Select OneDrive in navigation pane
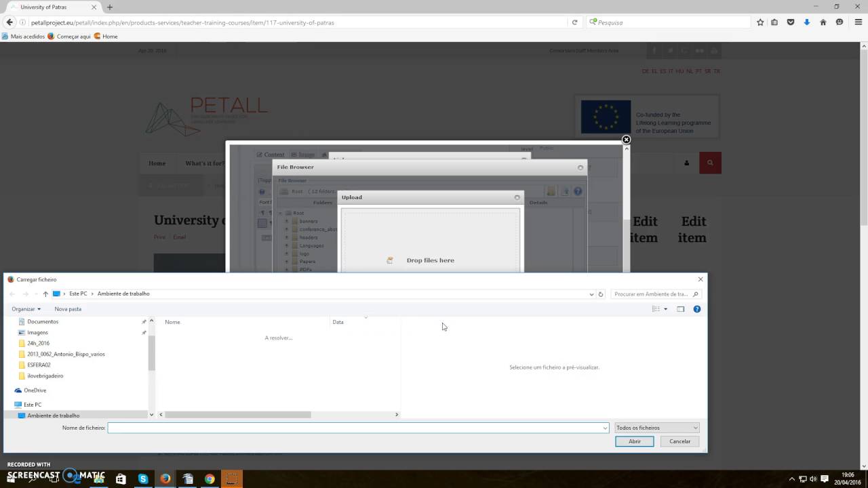The height and width of the screenshot is (488, 868). [x=35, y=390]
